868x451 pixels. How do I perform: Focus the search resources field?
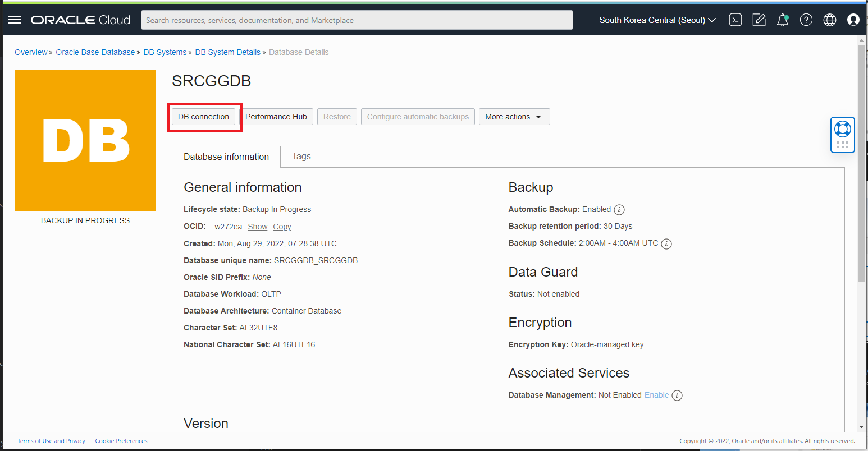[357, 20]
